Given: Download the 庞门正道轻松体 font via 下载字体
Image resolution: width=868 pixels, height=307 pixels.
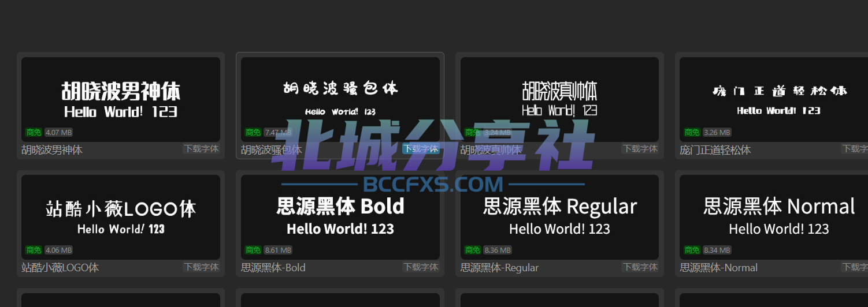Looking at the screenshot, I should 855,149.
